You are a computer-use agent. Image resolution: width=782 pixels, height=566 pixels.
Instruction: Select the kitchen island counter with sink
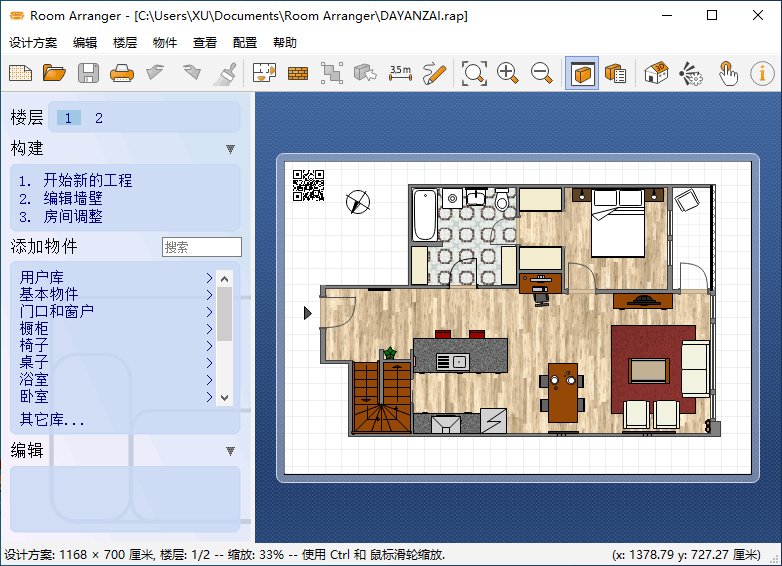460,356
